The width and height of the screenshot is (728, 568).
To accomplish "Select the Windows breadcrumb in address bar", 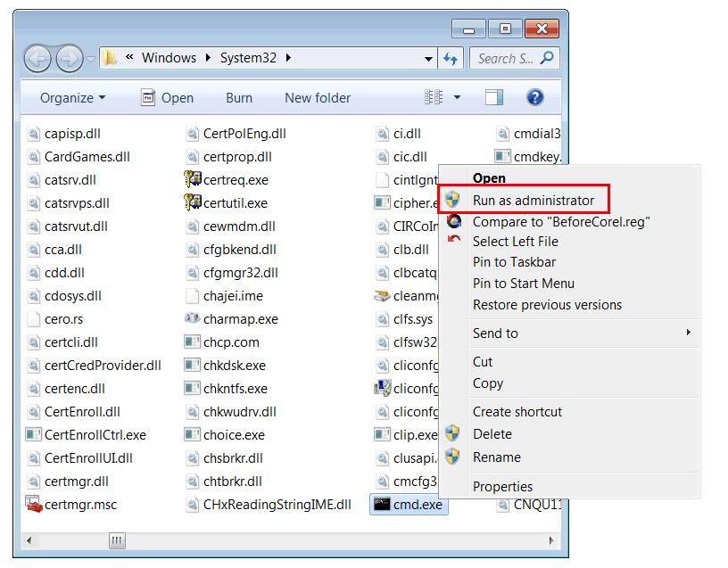I will point(169,58).
